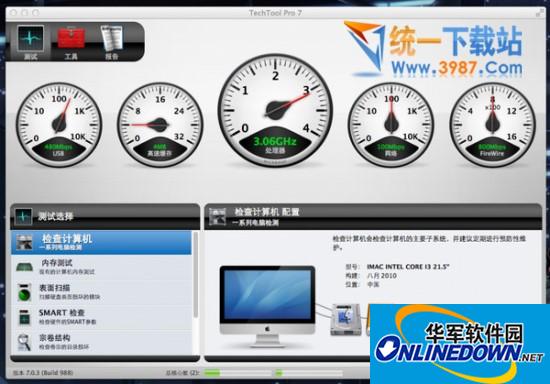Screen dimensions: 550x384
Task: Click the first core progress bar
Action: [x=239, y=373]
